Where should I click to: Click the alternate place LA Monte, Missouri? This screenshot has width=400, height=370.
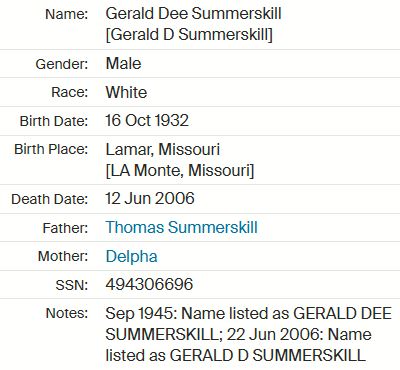pyautogui.click(x=180, y=171)
